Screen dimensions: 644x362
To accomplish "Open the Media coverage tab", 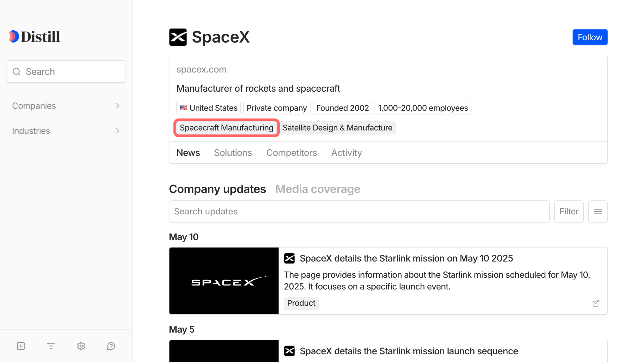I will pyautogui.click(x=318, y=189).
